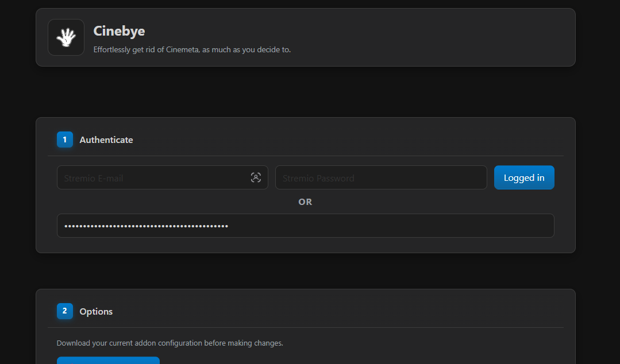The width and height of the screenshot is (620, 364).
Task: Click the Cinebye waving hand logo
Action: click(x=66, y=37)
